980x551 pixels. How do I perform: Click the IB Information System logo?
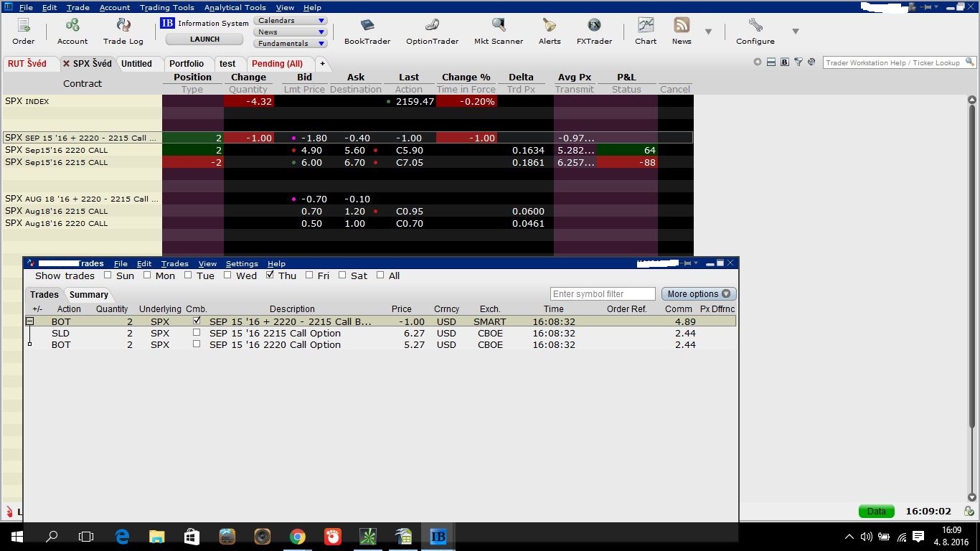[x=167, y=23]
